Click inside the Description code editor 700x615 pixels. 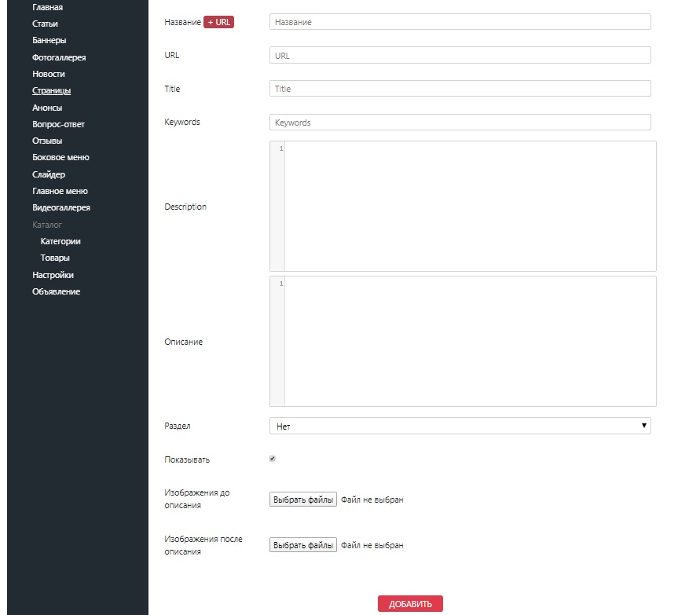pyautogui.click(x=463, y=207)
